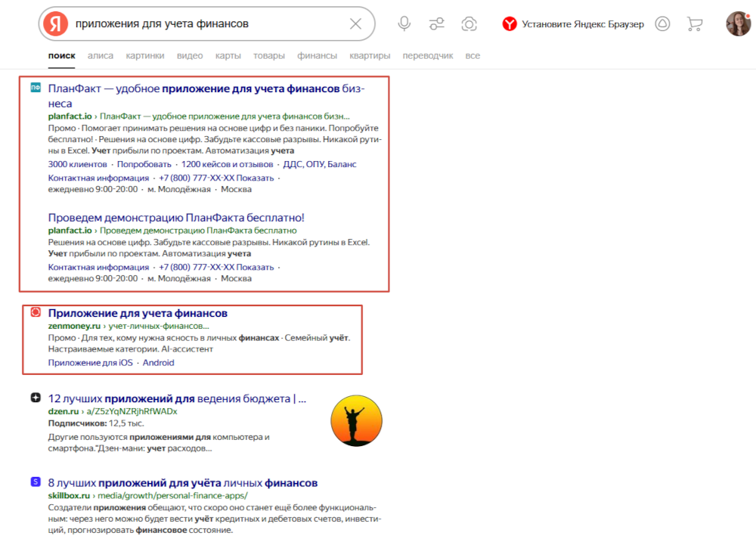
Task: Open 'Приложение для iOS' sitelink
Action: [x=90, y=362]
